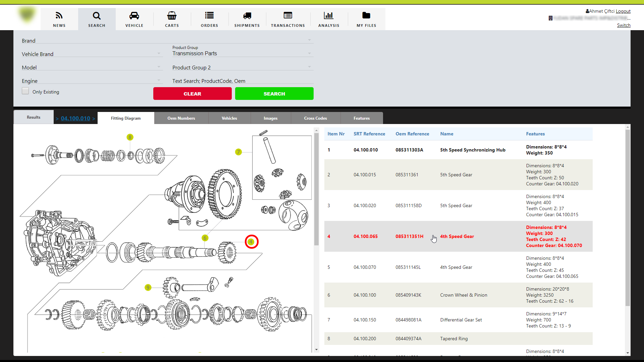
Task: Click the 04.100.010 breadcrumb link
Action: [75, 118]
